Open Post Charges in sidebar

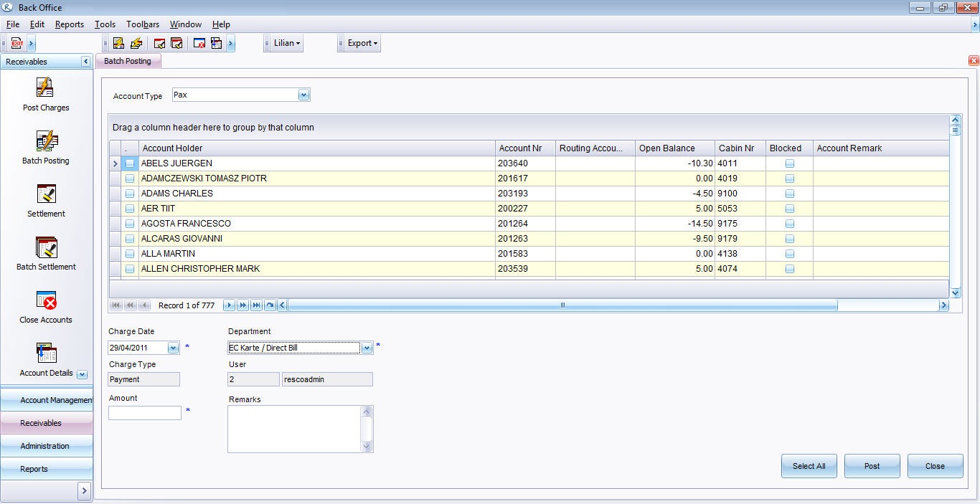click(46, 94)
